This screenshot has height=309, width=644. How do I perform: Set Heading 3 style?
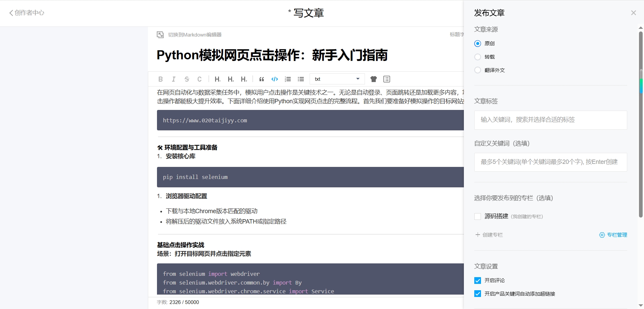pos(244,79)
